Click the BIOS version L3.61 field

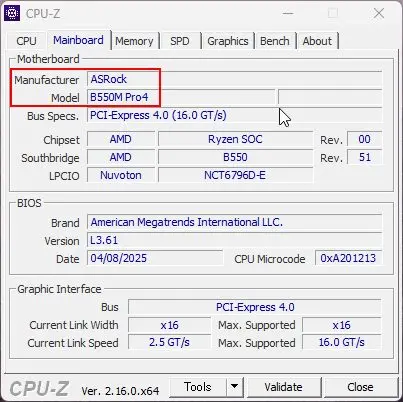point(234,240)
